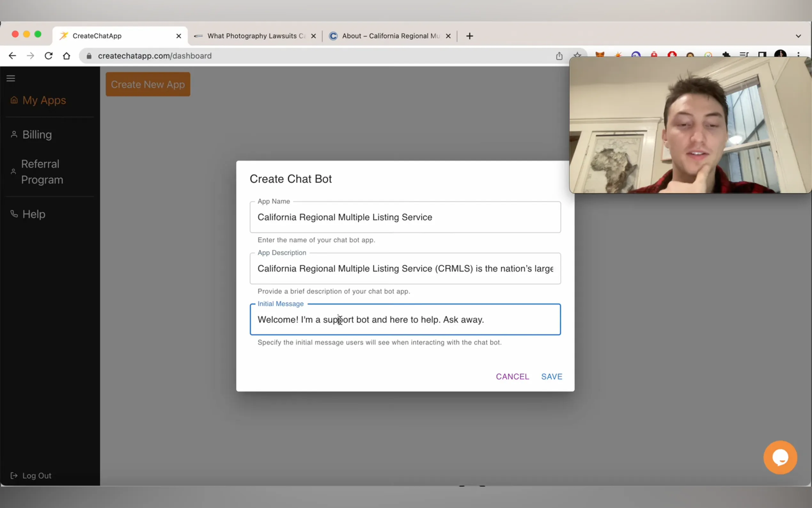
Task: Click the browser reload icon
Action: (49, 56)
